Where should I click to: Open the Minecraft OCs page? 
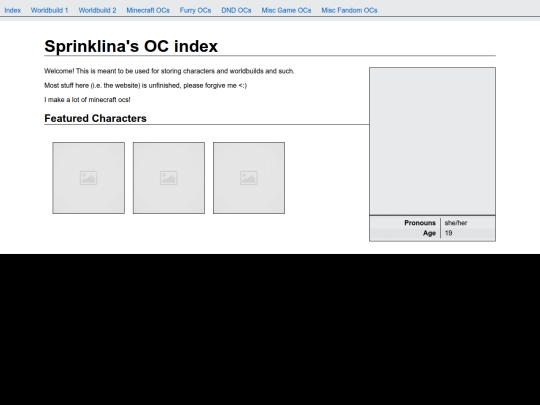[x=148, y=10]
